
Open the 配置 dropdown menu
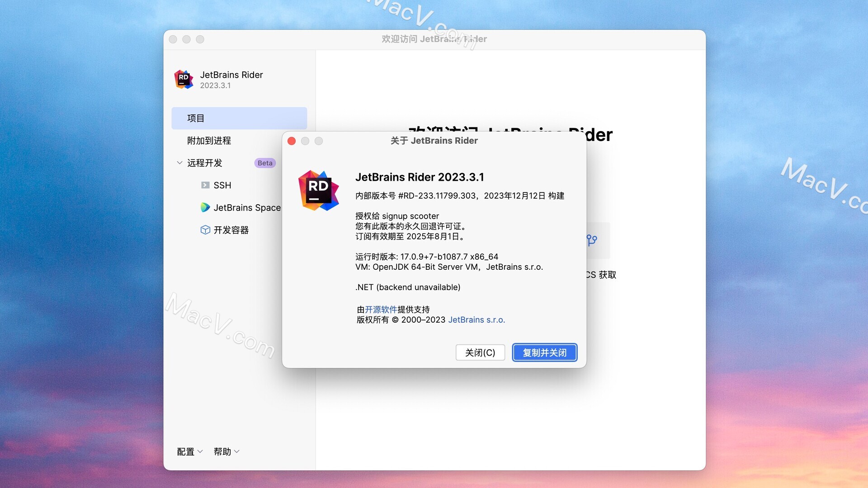[190, 451]
